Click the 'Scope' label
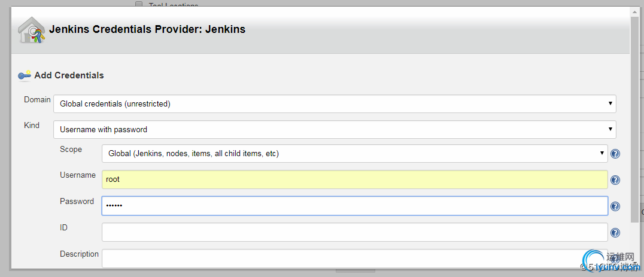Viewport: 644px width, 277px height. [x=71, y=150]
